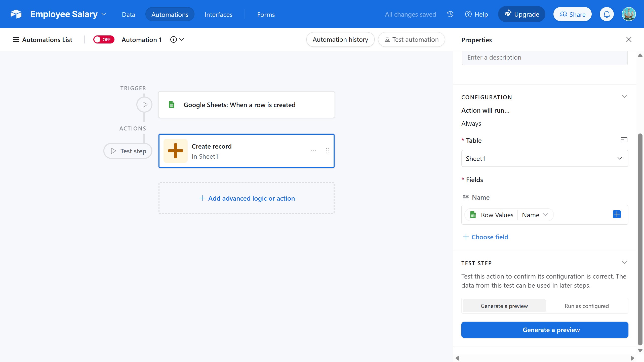Close the Properties panel

pyautogui.click(x=629, y=39)
